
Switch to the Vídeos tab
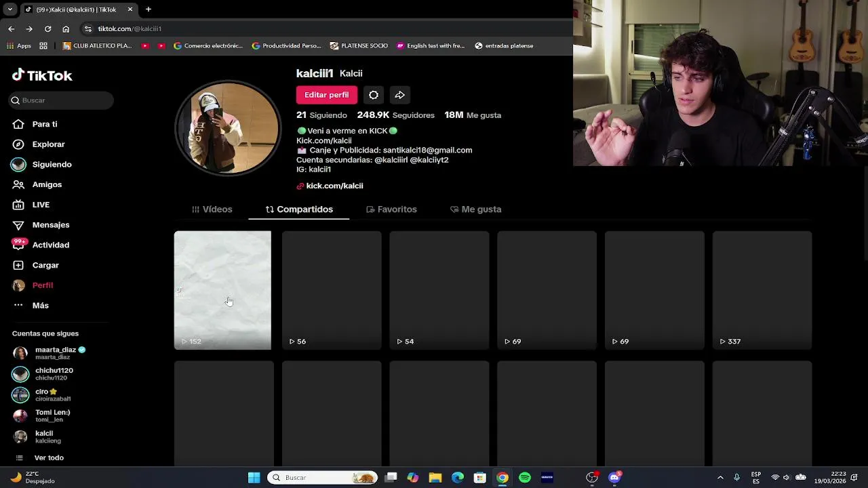pyautogui.click(x=212, y=209)
